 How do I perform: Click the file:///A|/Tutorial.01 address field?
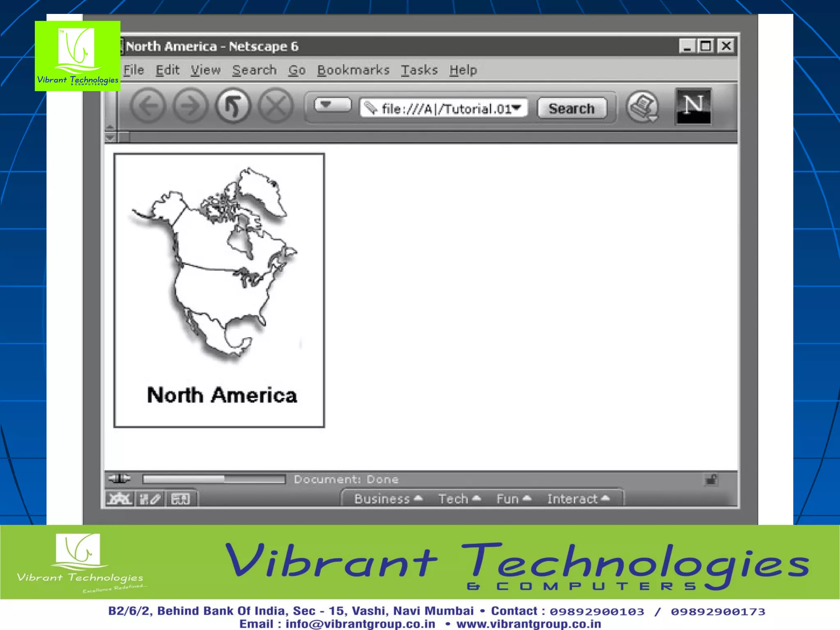443,108
